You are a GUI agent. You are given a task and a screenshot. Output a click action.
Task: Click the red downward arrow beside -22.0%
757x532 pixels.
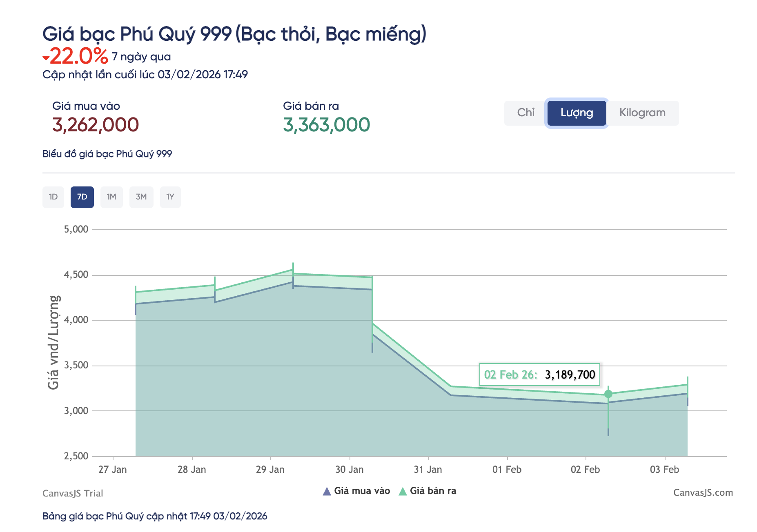[46, 58]
